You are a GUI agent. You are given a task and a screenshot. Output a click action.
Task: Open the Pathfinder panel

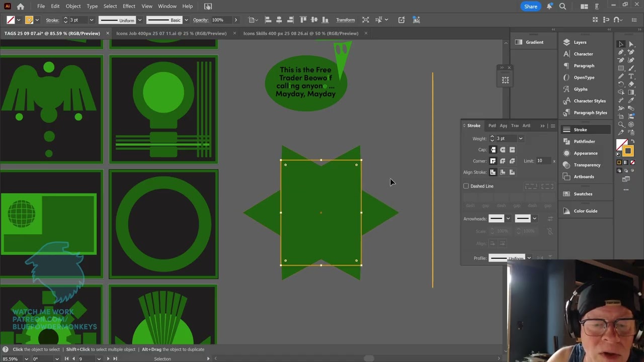pyautogui.click(x=584, y=141)
